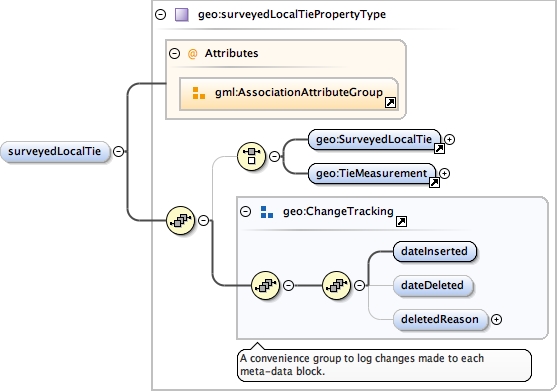Image resolution: width=558 pixels, height=392 pixels.
Task: Click the choice compositor icon
Action: [251, 156]
